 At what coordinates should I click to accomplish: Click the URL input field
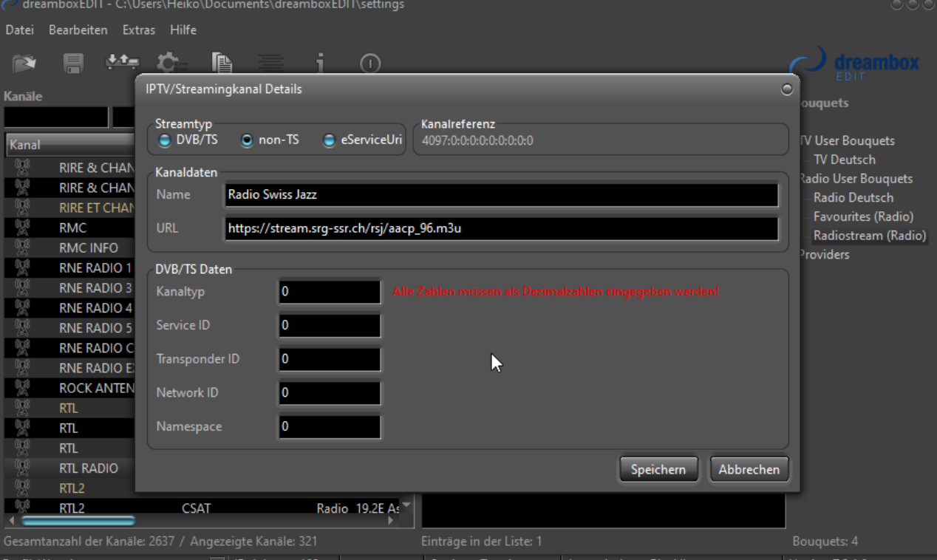pyautogui.click(x=502, y=228)
